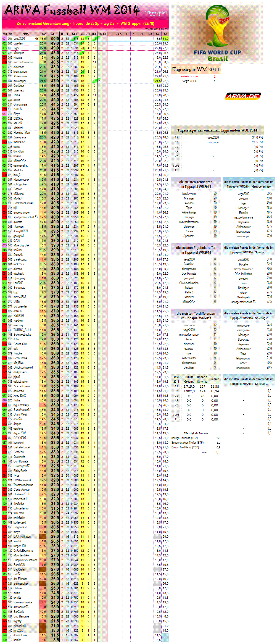Click the name 'Hanging_Man' in the ranking

[22, 133]
